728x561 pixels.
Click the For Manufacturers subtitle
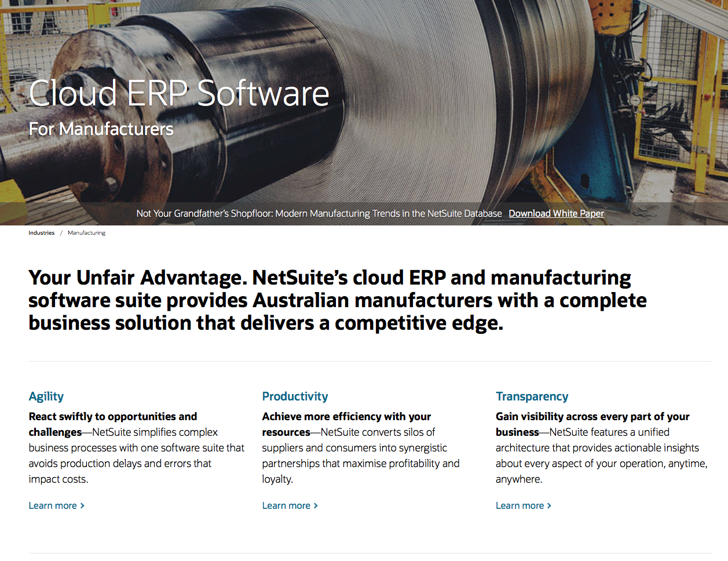click(x=101, y=129)
